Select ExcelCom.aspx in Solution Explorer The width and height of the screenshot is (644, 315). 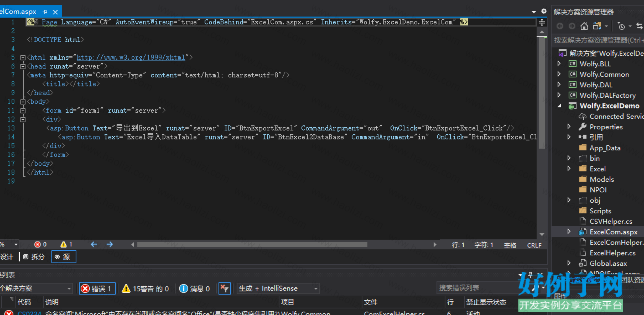tap(608, 232)
